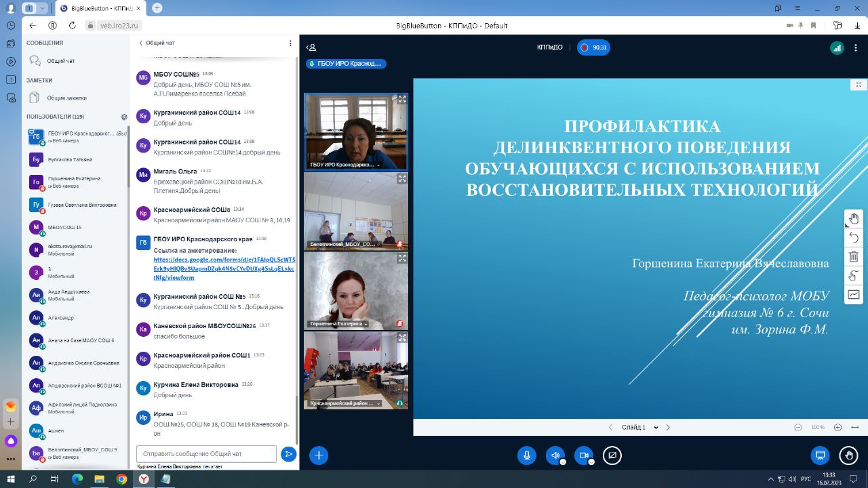Viewport: 868px width, 488px height.
Task: Click the chat message input field
Action: coord(206,454)
